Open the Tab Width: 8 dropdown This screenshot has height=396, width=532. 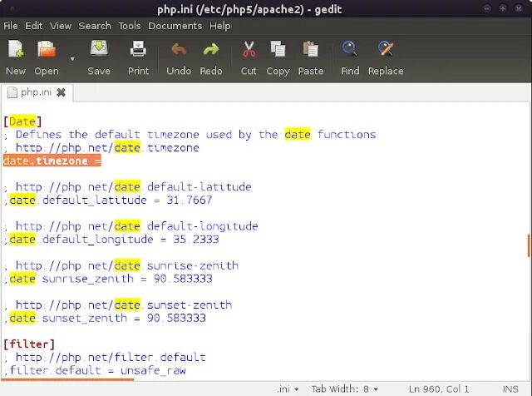tap(345, 389)
